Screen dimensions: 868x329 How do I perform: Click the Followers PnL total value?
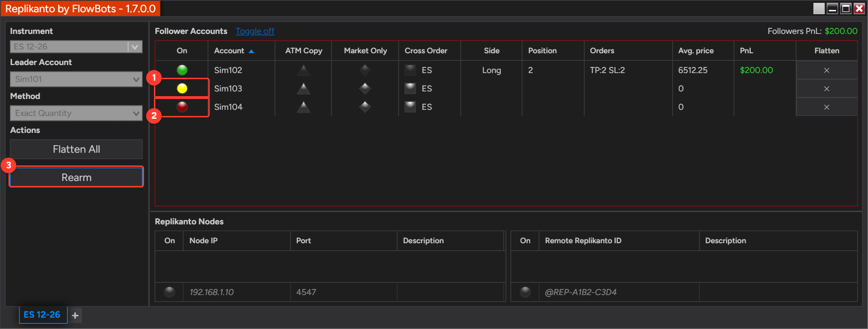pos(841,31)
